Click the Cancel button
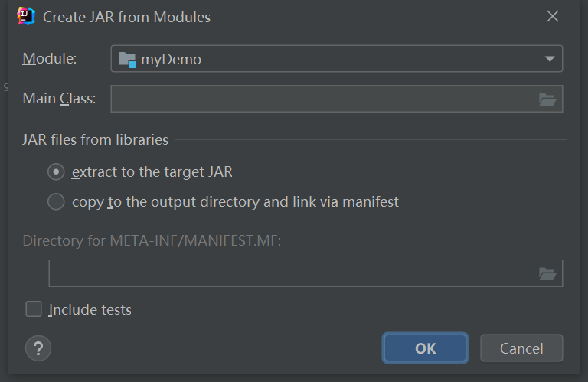588x382 pixels. pos(521,348)
